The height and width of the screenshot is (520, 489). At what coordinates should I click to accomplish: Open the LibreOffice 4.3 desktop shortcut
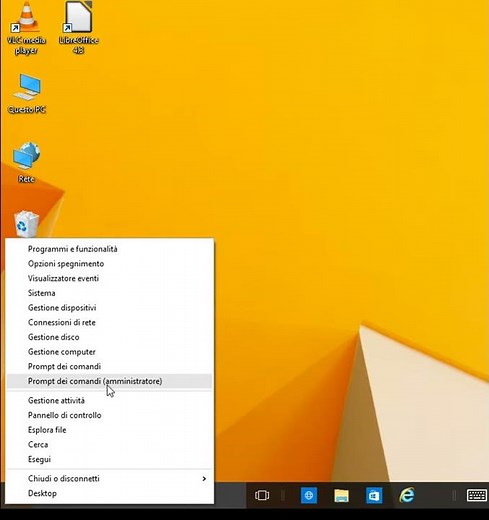point(78,28)
